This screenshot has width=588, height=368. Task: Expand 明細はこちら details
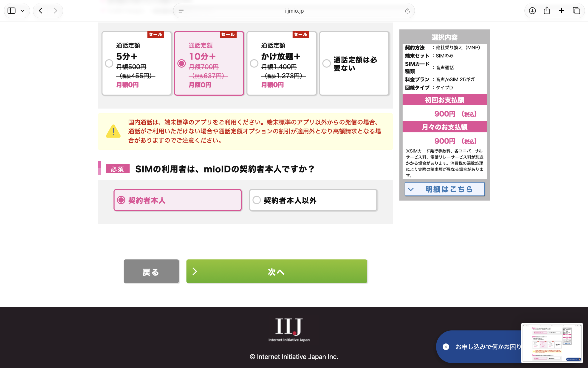445,189
